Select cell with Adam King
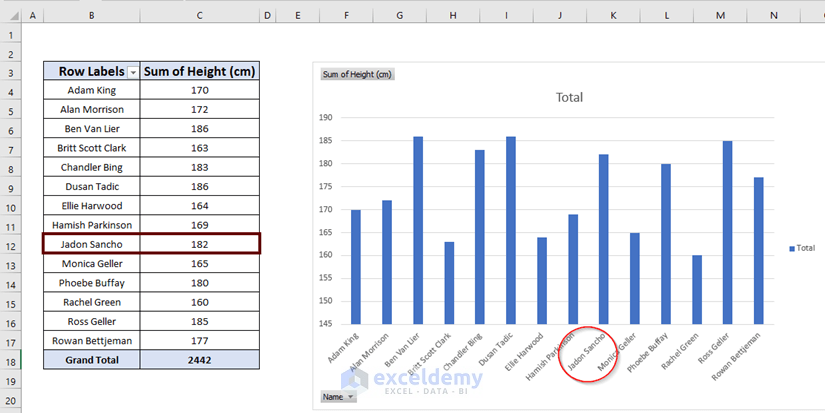The width and height of the screenshot is (825, 413). (92, 90)
